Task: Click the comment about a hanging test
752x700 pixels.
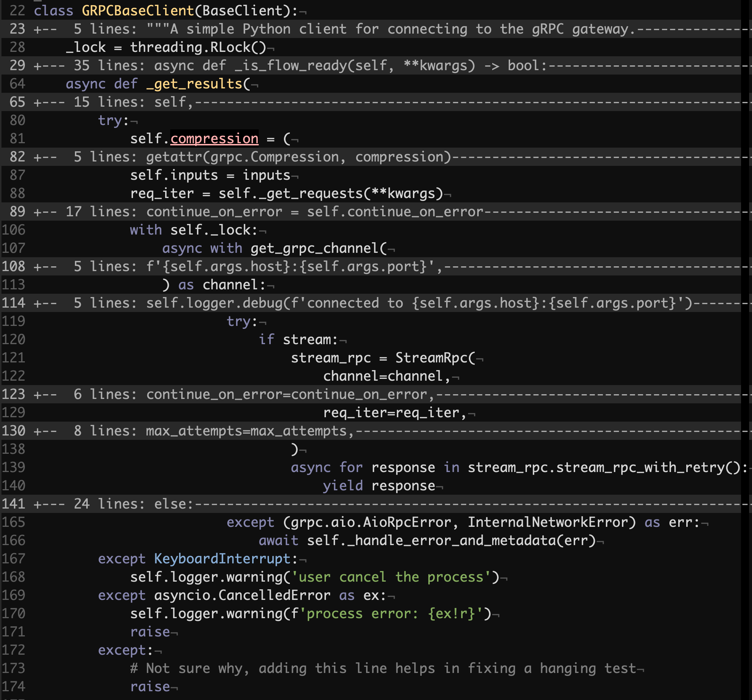Action: (x=383, y=669)
